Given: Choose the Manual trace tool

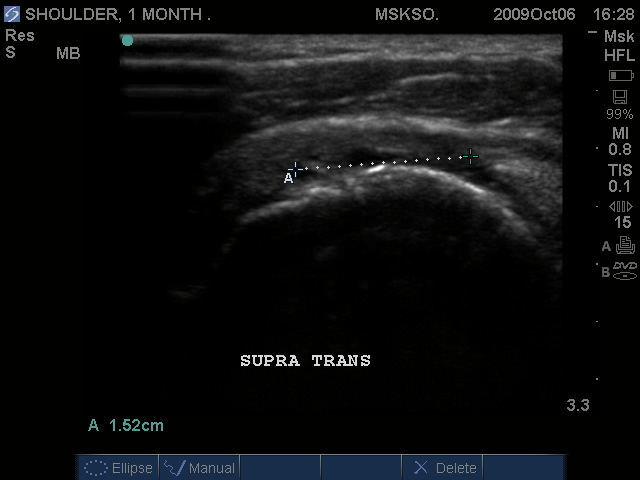Looking at the screenshot, I should [200, 467].
